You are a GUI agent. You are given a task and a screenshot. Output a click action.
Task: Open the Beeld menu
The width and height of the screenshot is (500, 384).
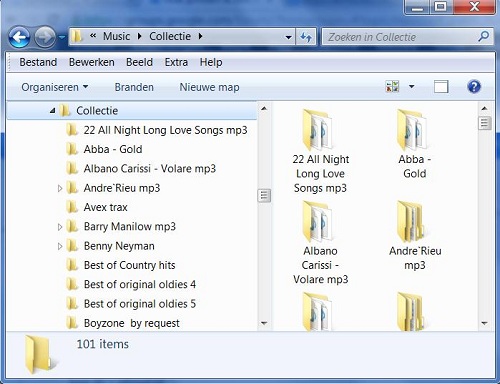pyautogui.click(x=139, y=62)
